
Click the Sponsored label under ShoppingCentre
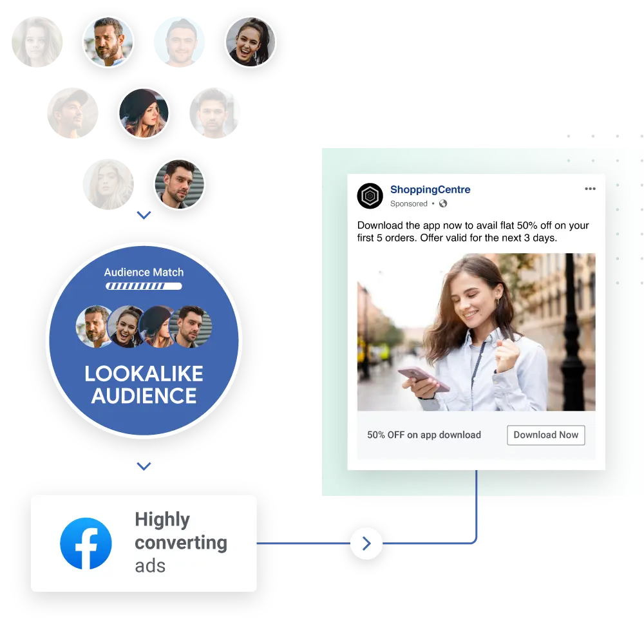(409, 204)
